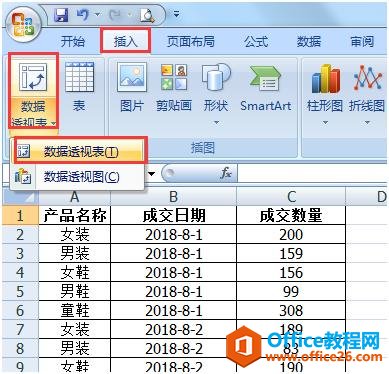Select column A header

[75, 197]
